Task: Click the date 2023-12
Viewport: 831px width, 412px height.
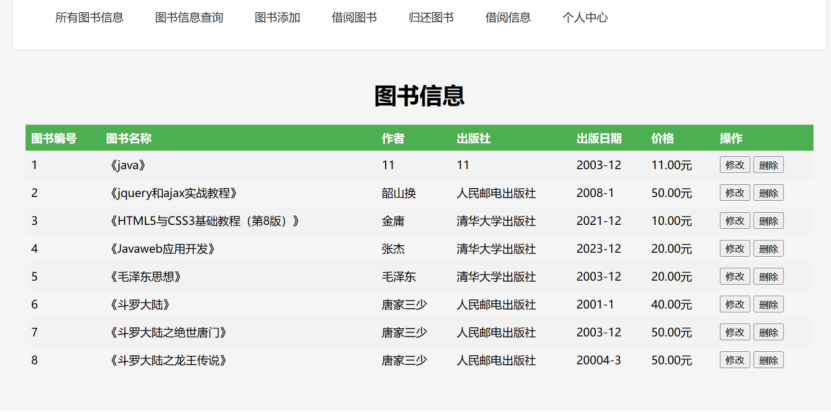Action: pyautogui.click(x=598, y=249)
